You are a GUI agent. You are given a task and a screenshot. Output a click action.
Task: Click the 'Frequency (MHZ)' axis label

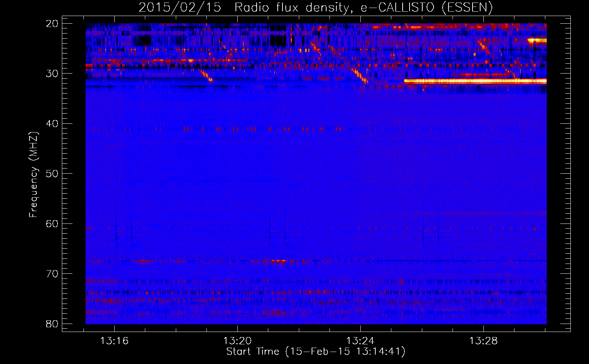tap(33, 175)
